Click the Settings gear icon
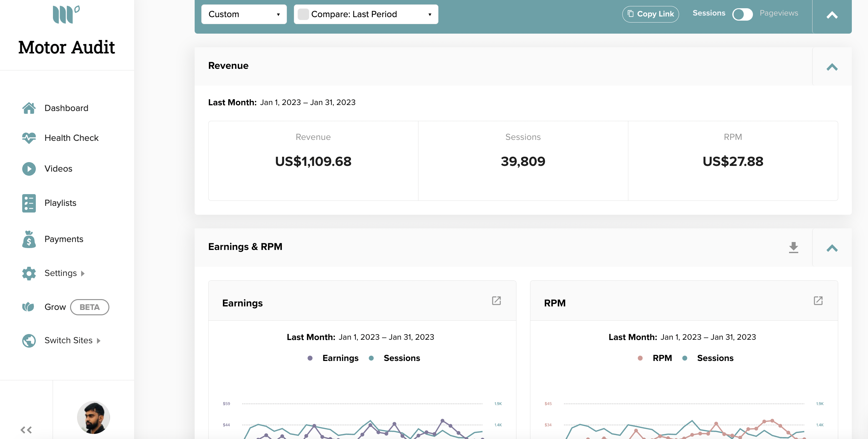This screenshot has height=439, width=868. (x=29, y=273)
